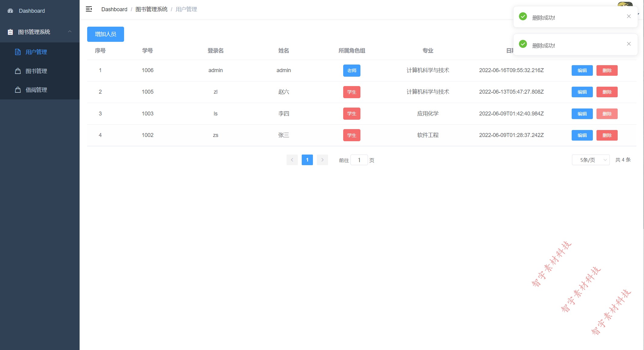This screenshot has width=644, height=350.
Task: Select page 1 in the pagination
Action: coord(307,160)
